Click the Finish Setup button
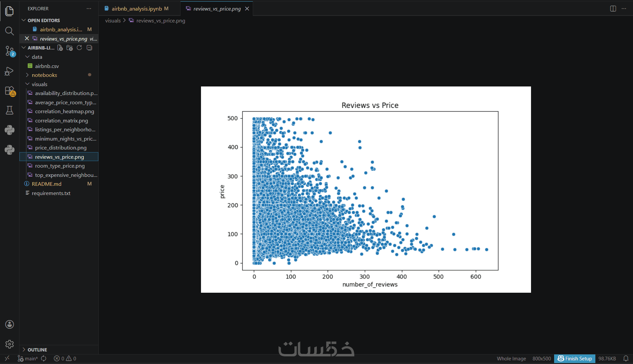 point(575,358)
